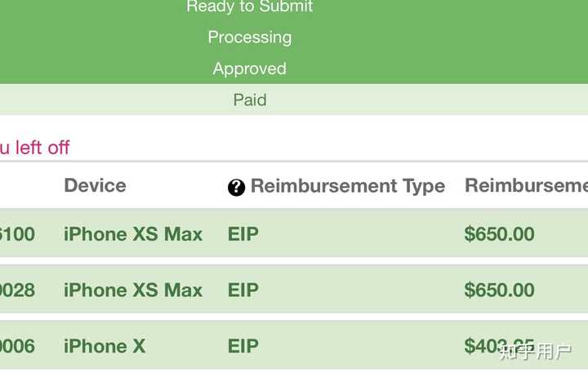Click the number ending 100 in the first row
This screenshot has height=373, width=588.
[x=17, y=234]
